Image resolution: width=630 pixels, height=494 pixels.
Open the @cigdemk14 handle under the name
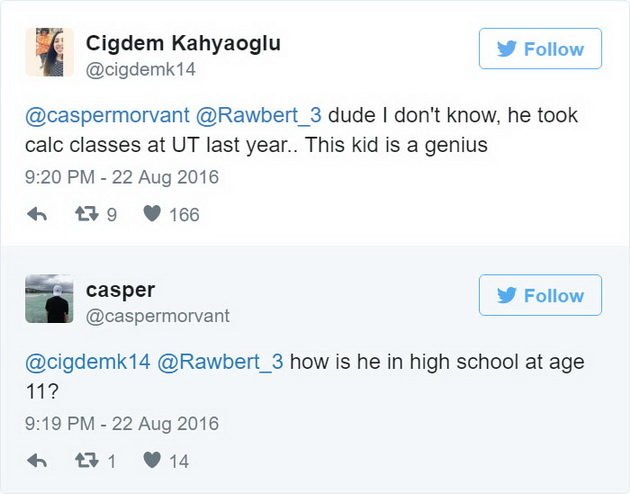click(141, 70)
